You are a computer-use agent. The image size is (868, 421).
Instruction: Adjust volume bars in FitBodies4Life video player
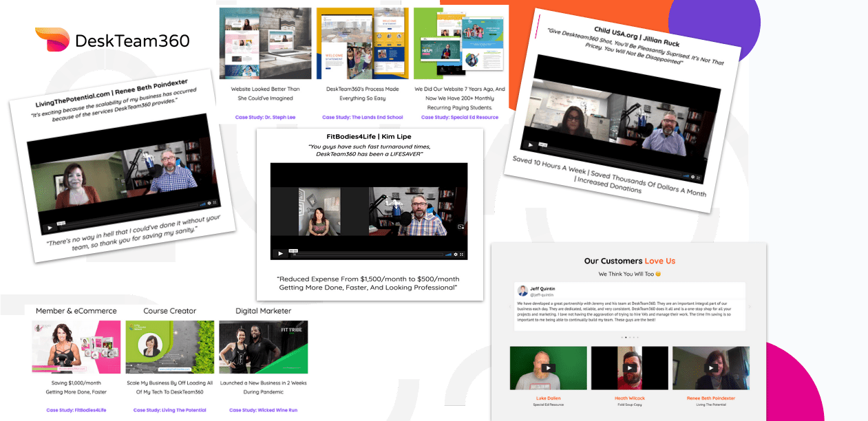[x=448, y=254]
